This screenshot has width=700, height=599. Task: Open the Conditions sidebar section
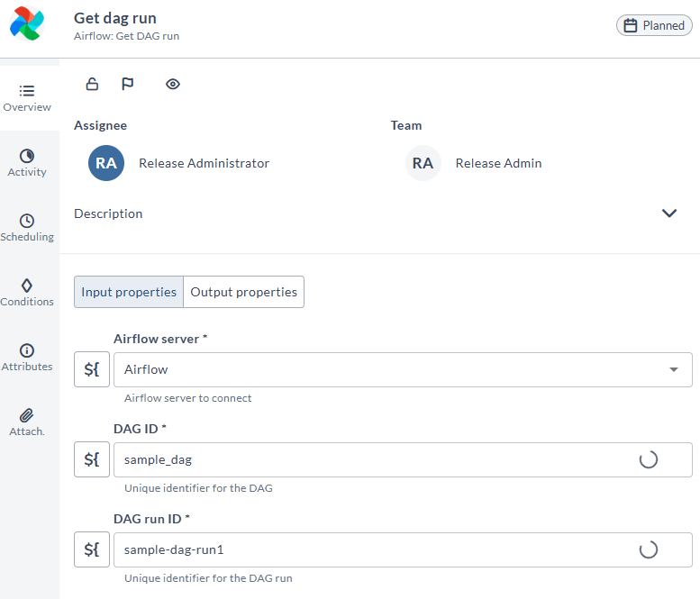click(x=27, y=293)
